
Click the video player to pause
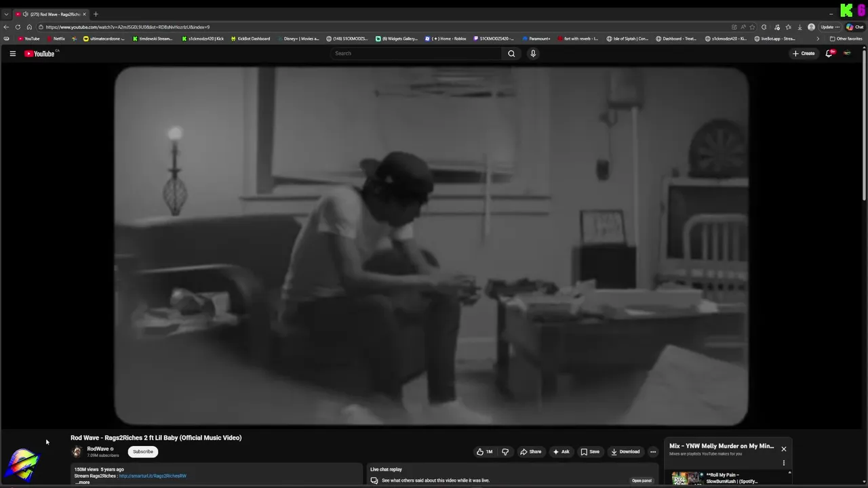pyautogui.click(x=431, y=245)
